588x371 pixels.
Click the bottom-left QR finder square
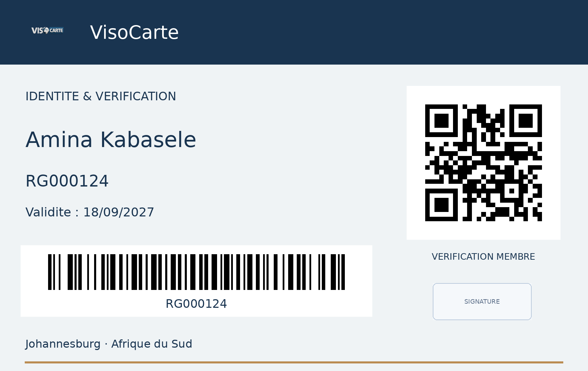point(441,205)
